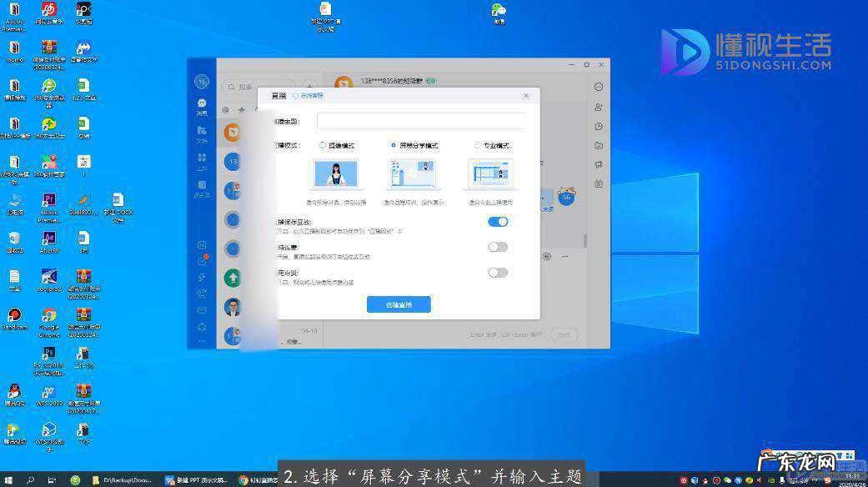
Task: Open the more options icon in right panel
Action: (x=599, y=87)
